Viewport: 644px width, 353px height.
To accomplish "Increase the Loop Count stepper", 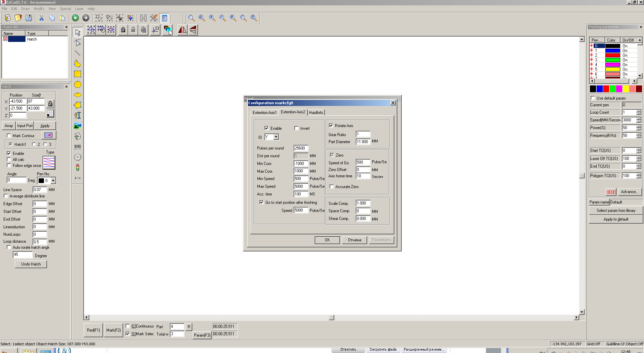I will 639,111.
